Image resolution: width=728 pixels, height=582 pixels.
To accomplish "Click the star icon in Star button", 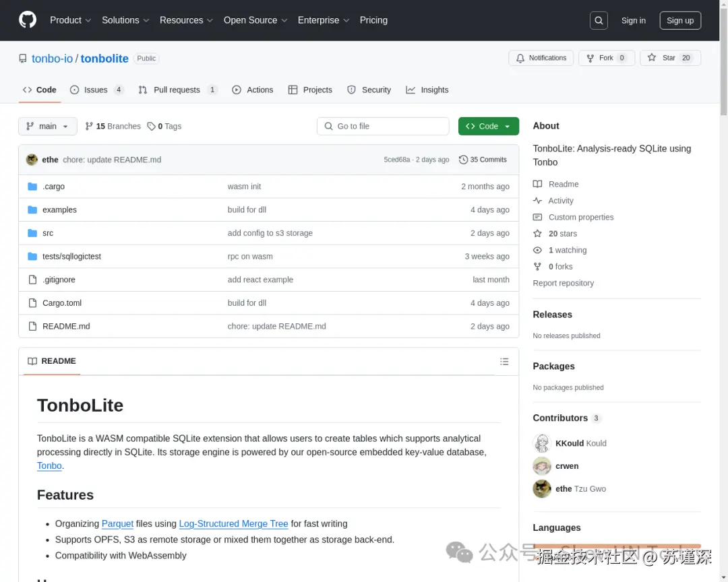I will point(652,57).
